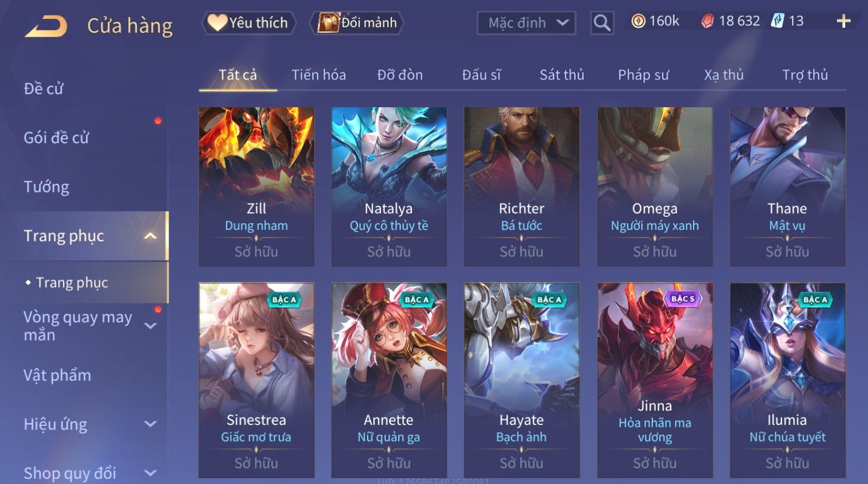The image size is (868, 484).
Task: Open Yêu thích heart favorites
Action: coord(249,23)
